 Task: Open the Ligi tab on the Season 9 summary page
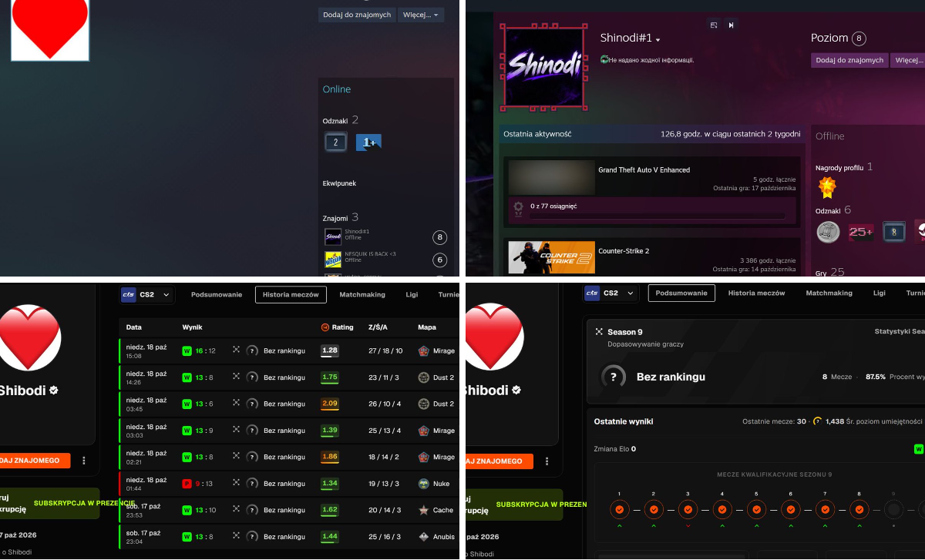point(880,293)
